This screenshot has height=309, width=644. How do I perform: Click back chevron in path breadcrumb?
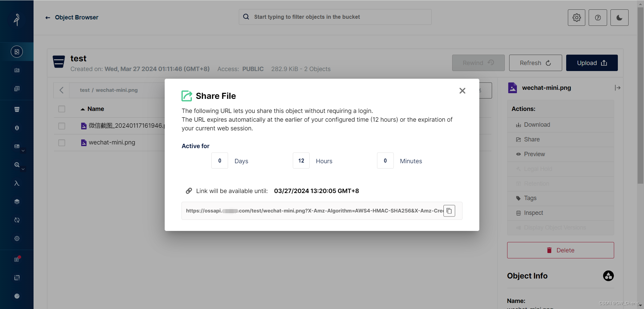tap(61, 90)
